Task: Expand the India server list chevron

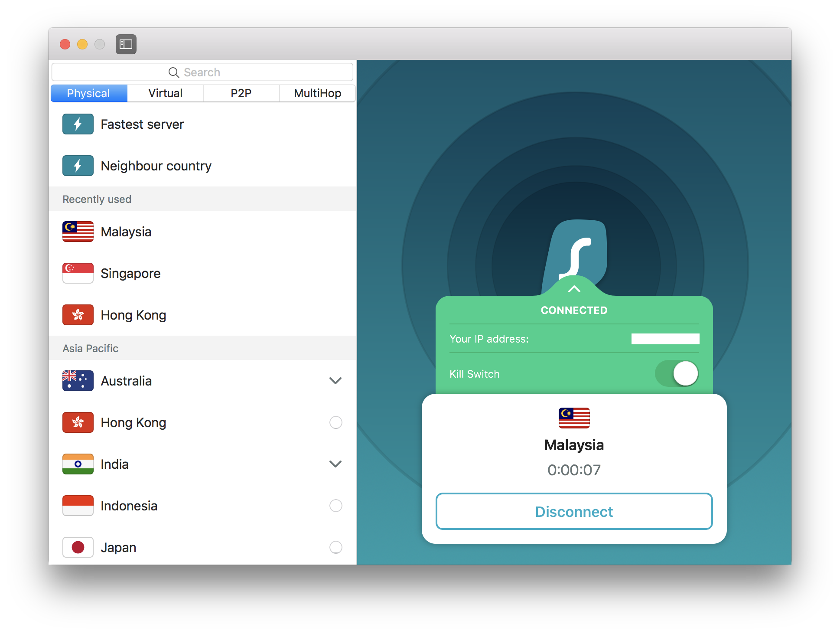Action: 335,464
